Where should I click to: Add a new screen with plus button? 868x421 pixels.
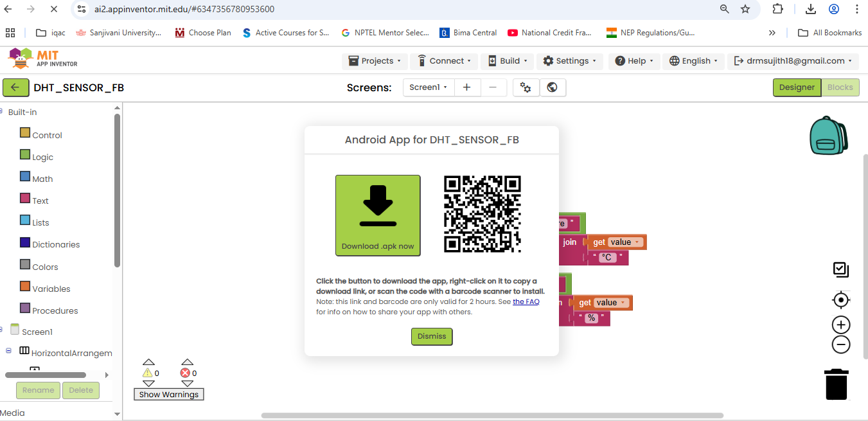click(x=467, y=87)
